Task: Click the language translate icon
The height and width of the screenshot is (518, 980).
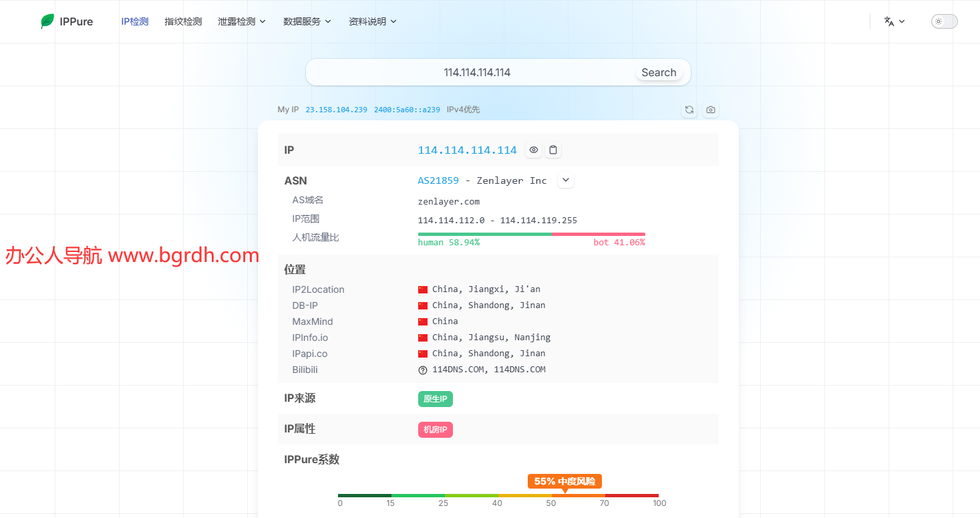Action: point(889,21)
